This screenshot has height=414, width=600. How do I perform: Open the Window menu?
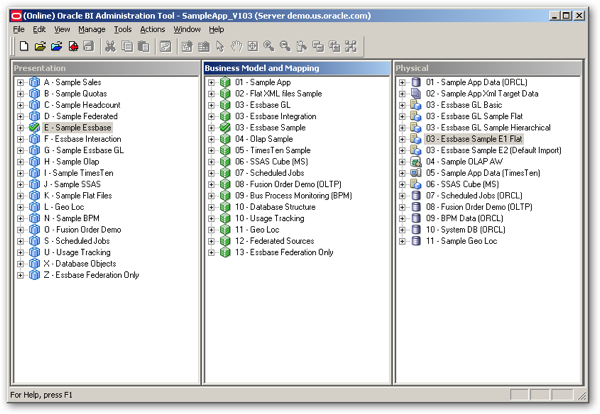[x=187, y=29]
